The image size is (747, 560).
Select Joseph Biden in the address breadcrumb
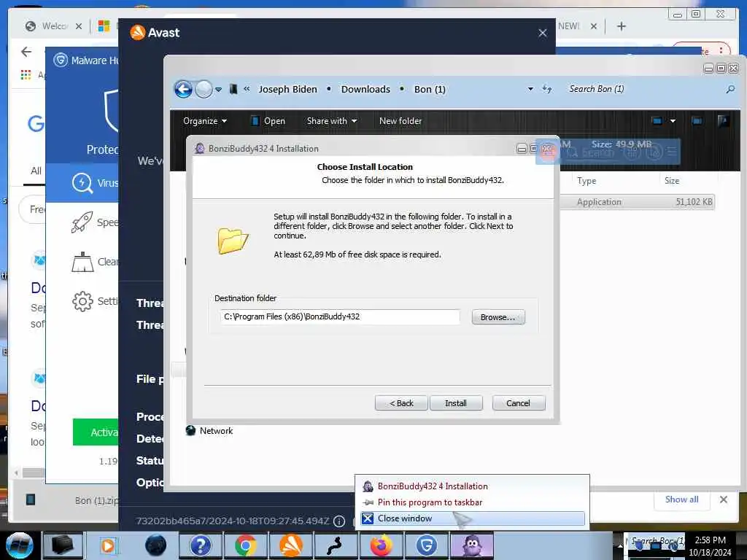click(287, 89)
